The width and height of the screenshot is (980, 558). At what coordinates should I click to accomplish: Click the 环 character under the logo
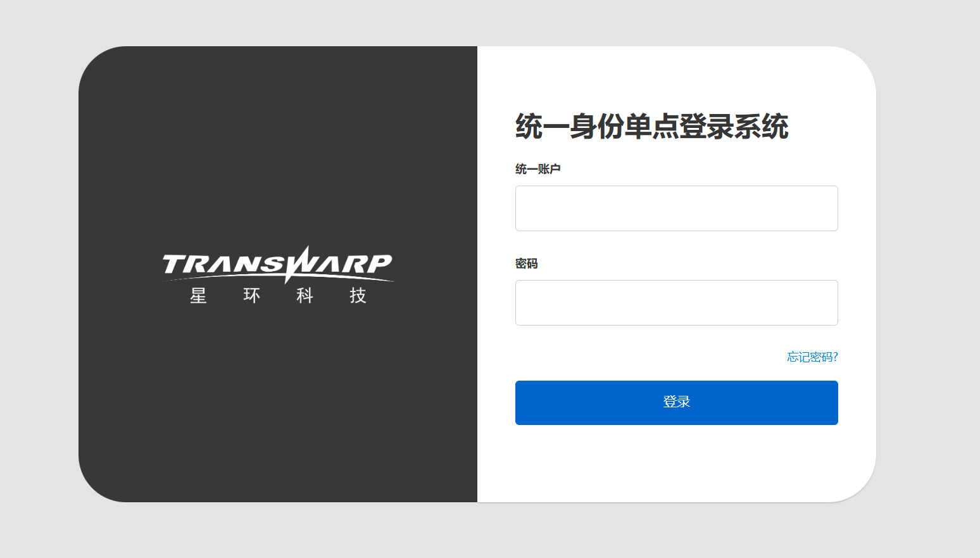coord(251,296)
